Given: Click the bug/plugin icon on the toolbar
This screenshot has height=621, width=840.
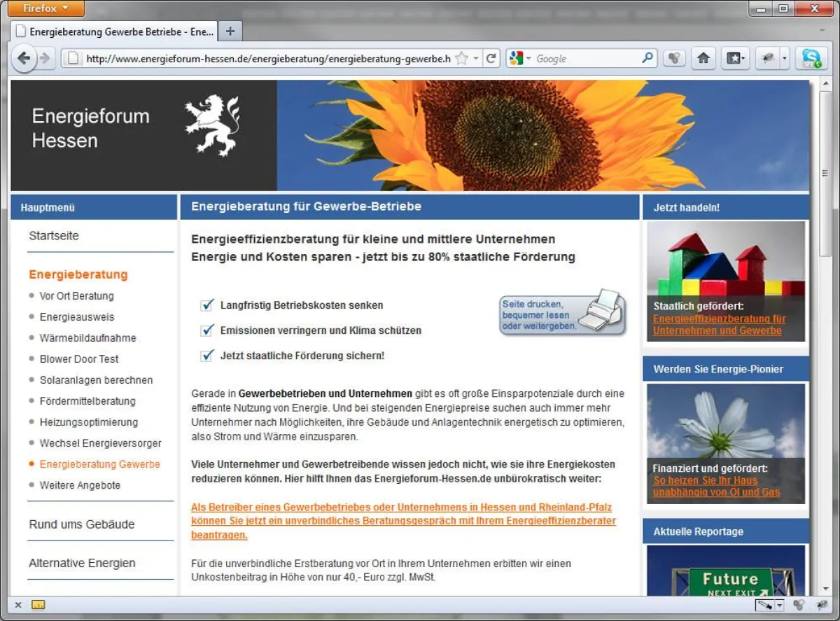Looking at the screenshot, I should [768, 58].
